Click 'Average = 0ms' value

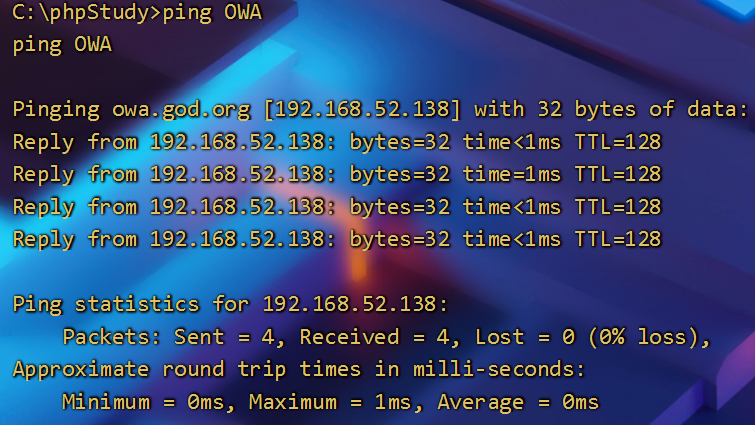[x=518, y=402]
